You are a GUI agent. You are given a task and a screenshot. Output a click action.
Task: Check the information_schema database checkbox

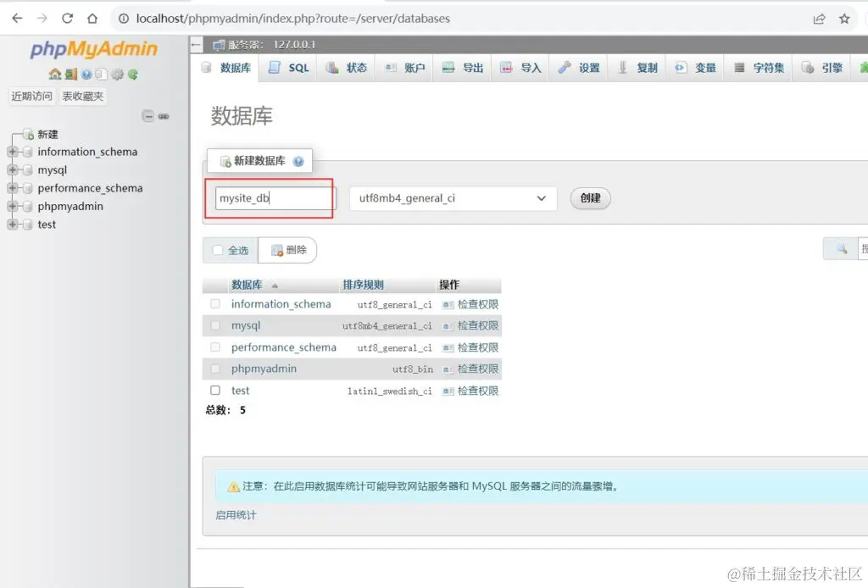pyautogui.click(x=214, y=303)
